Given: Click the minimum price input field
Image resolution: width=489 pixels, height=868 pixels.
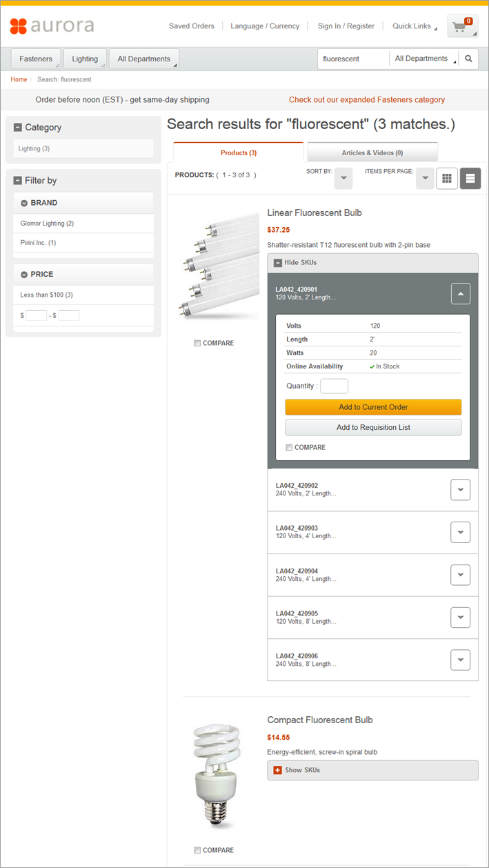Looking at the screenshot, I should tap(37, 315).
